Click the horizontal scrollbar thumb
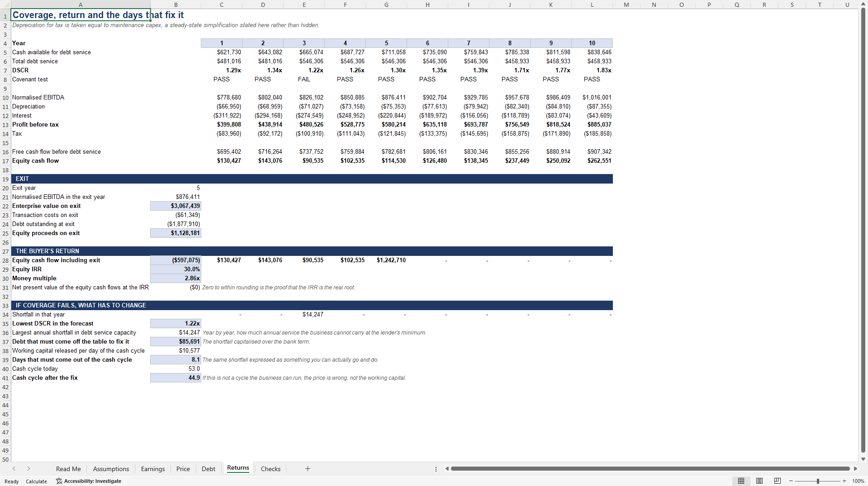The width and height of the screenshot is (868, 486). pyautogui.click(x=650, y=469)
